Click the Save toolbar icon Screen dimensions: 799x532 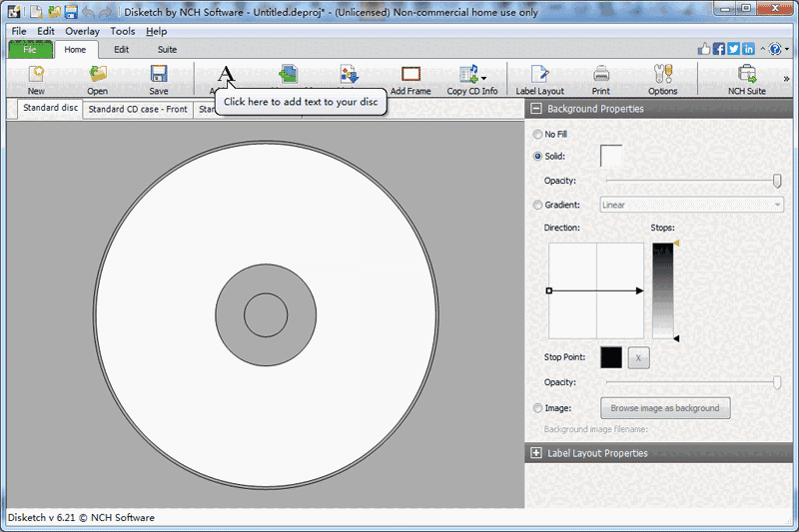pos(158,77)
